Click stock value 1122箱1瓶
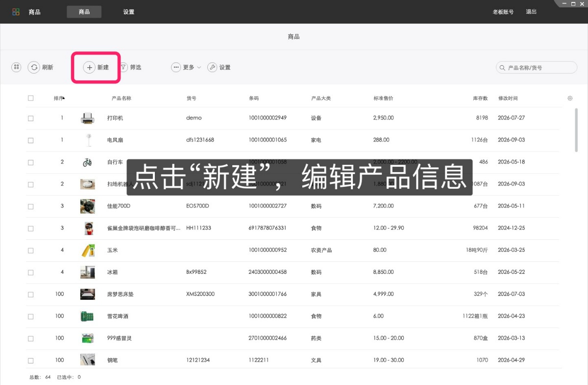 tap(475, 316)
